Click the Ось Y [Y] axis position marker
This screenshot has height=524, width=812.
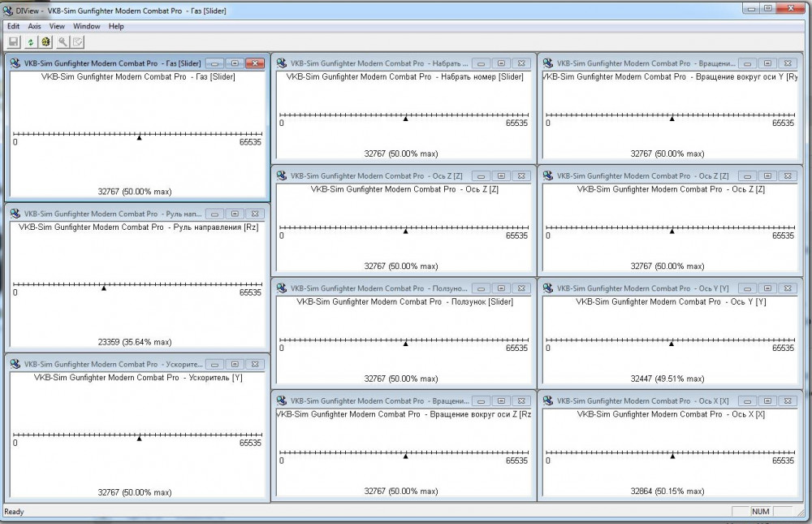coord(671,344)
